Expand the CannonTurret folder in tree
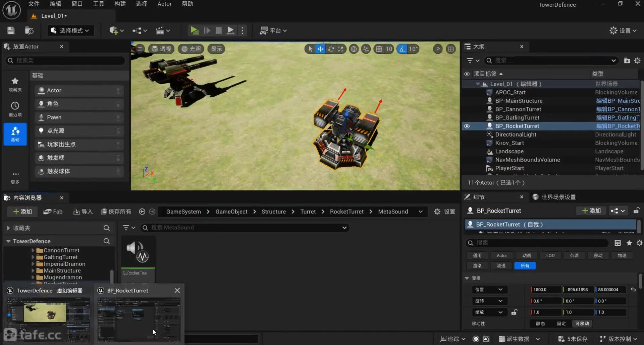 33,250
